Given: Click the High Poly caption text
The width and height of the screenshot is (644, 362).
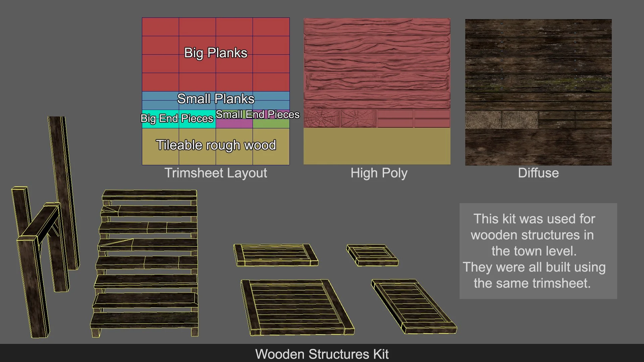Looking at the screenshot, I should click(379, 173).
